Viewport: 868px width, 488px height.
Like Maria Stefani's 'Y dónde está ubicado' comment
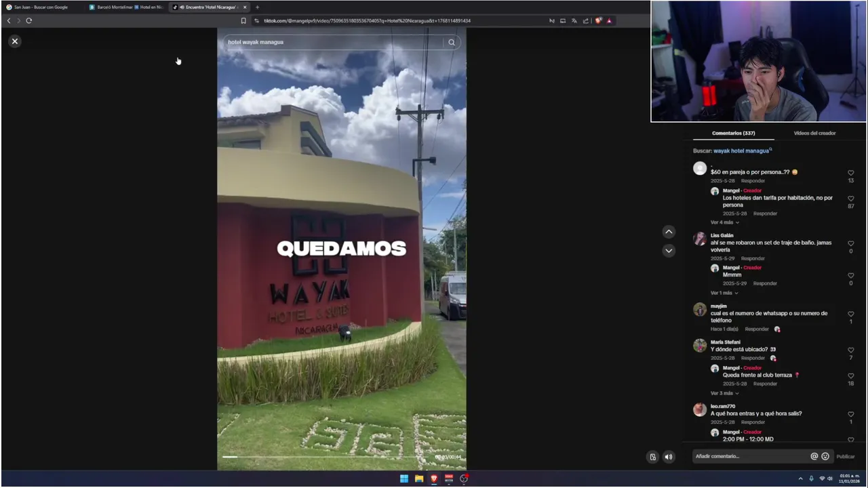click(851, 350)
